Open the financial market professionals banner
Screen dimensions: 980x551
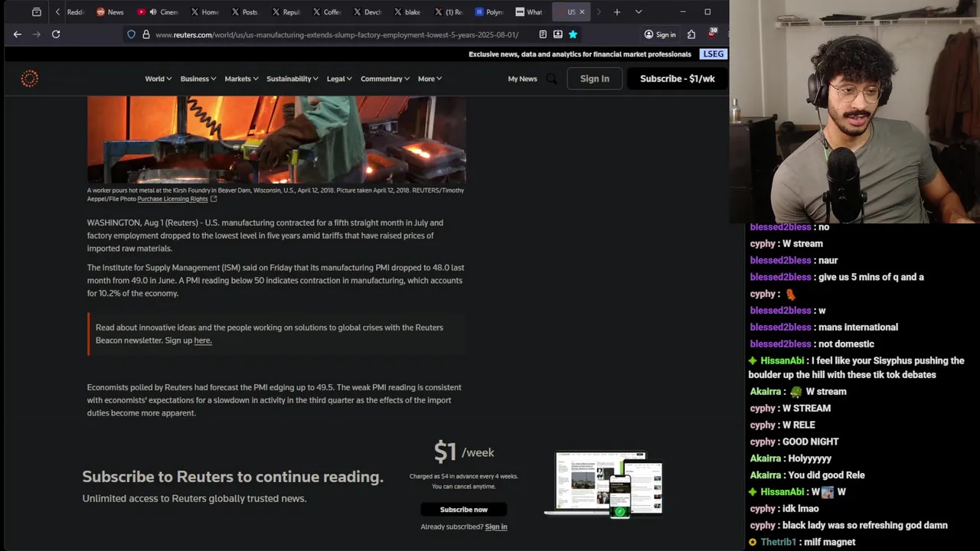(x=580, y=54)
